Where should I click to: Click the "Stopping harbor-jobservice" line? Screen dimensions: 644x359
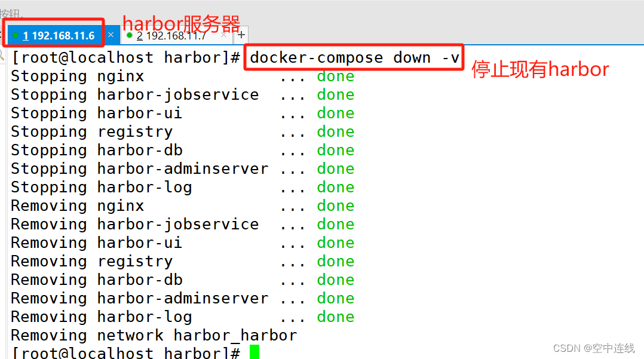coord(134,94)
